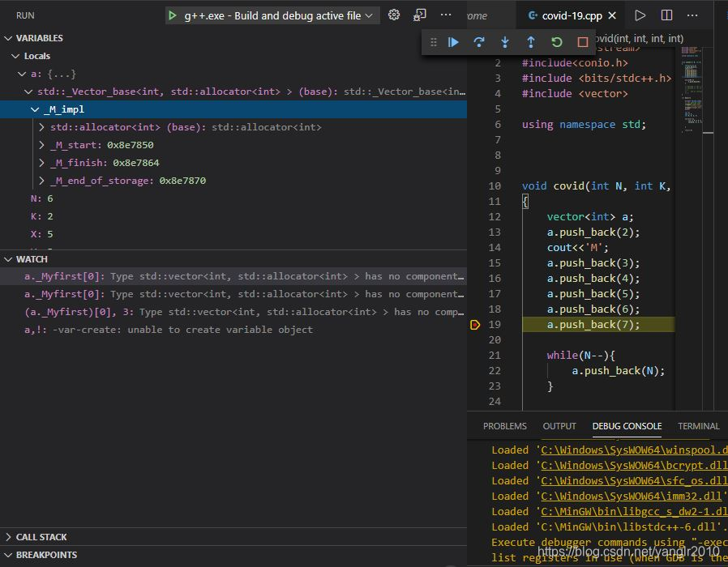Select the Step Out debug icon
The height and width of the screenshot is (567, 728).
pos(530,42)
